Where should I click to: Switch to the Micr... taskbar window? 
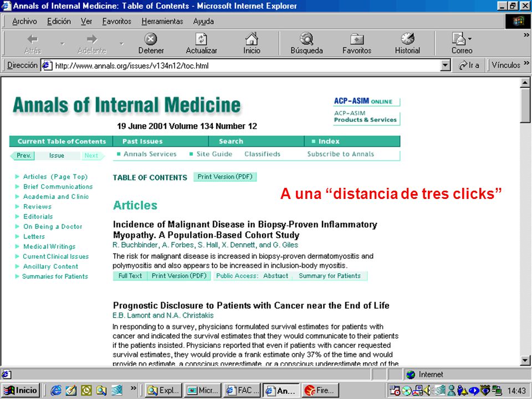[x=203, y=391]
